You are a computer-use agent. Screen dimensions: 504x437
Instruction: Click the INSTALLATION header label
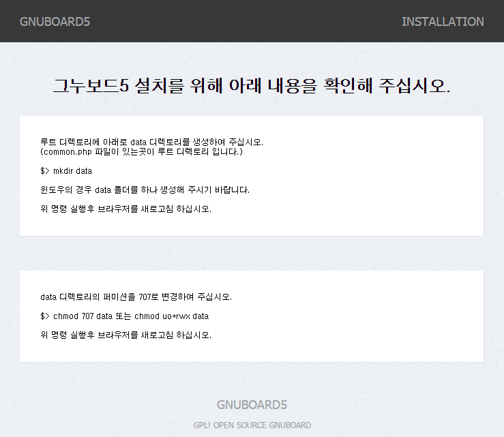click(x=443, y=22)
